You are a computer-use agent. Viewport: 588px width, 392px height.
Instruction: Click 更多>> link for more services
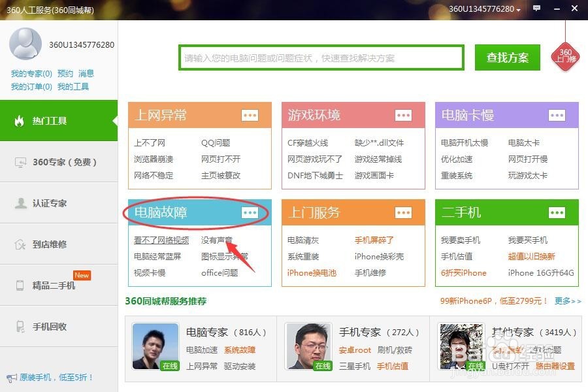(568, 301)
